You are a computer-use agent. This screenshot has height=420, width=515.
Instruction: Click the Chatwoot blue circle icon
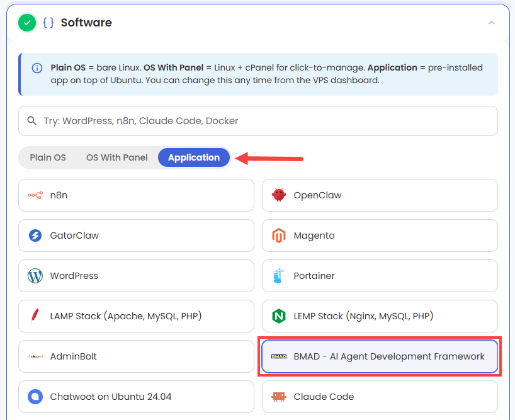coord(35,397)
